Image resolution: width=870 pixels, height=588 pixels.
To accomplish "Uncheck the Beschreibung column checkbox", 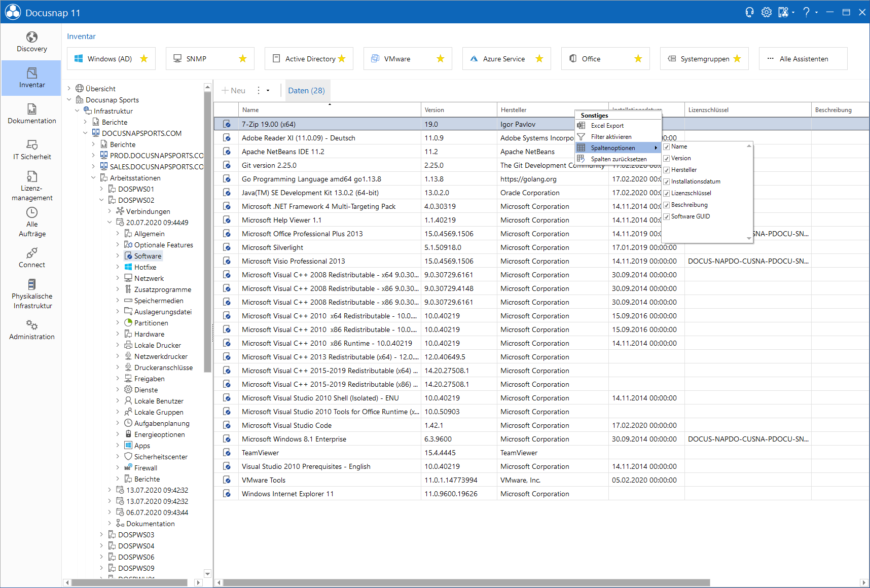I will tap(667, 205).
